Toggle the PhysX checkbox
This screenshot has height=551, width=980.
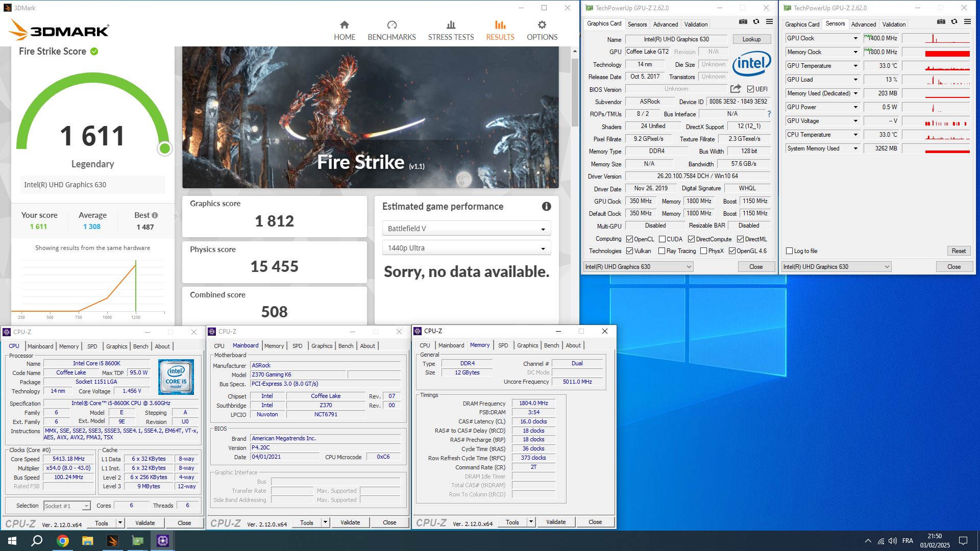(x=704, y=251)
